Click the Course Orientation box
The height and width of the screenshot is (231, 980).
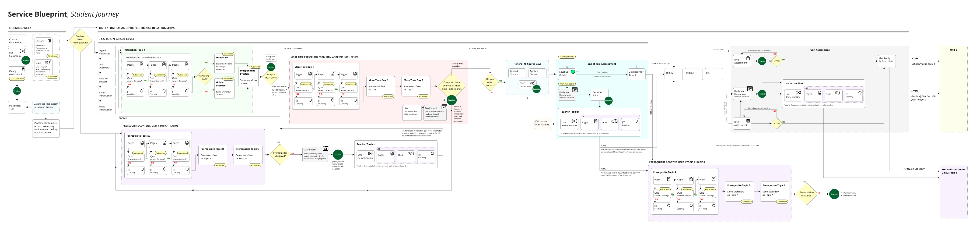17,41
